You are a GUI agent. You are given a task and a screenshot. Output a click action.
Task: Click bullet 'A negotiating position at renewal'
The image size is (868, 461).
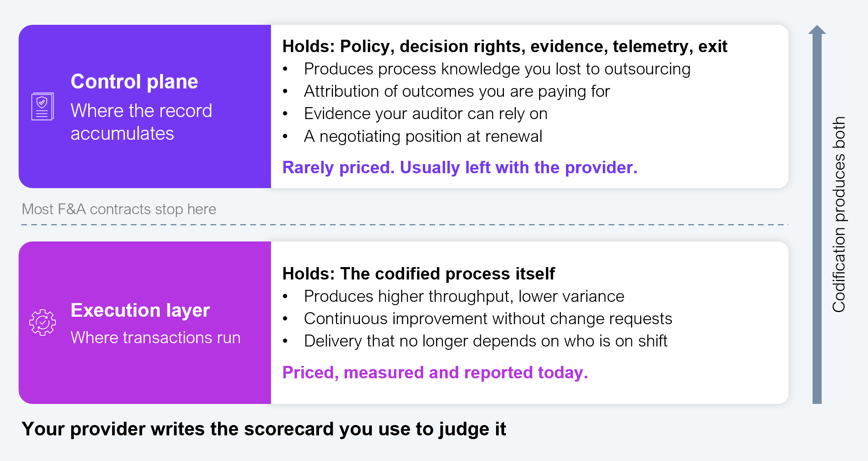pyautogui.click(x=423, y=136)
